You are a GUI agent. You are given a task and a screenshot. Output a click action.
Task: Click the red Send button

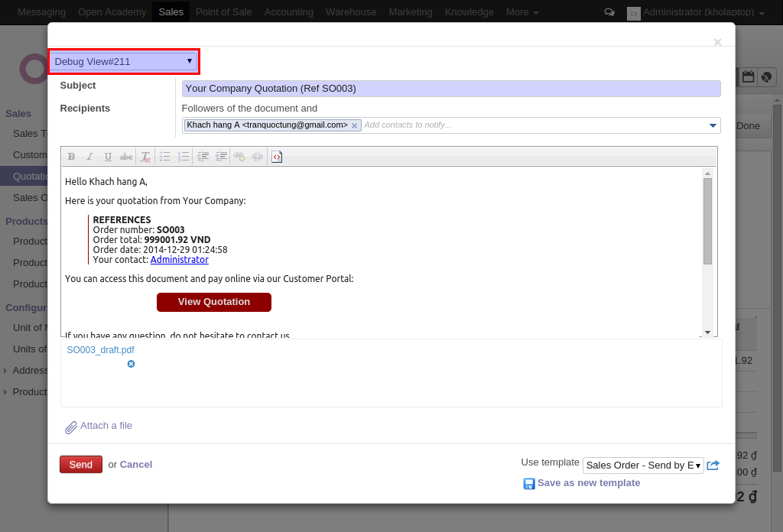80,464
